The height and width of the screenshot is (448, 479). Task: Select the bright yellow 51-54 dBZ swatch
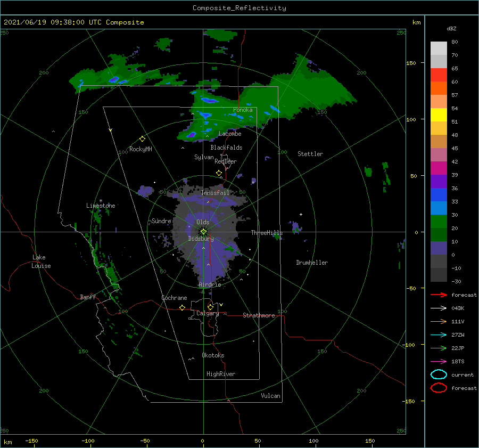click(439, 115)
